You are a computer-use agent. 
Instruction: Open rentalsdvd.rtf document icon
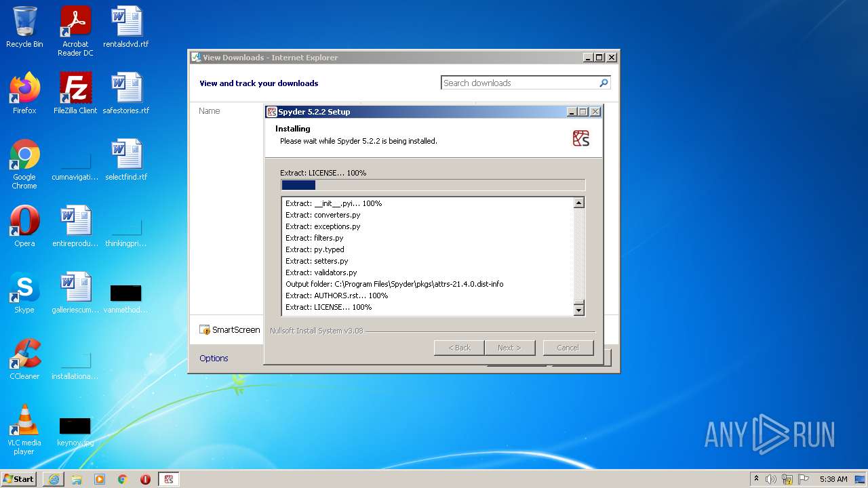click(126, 27)
